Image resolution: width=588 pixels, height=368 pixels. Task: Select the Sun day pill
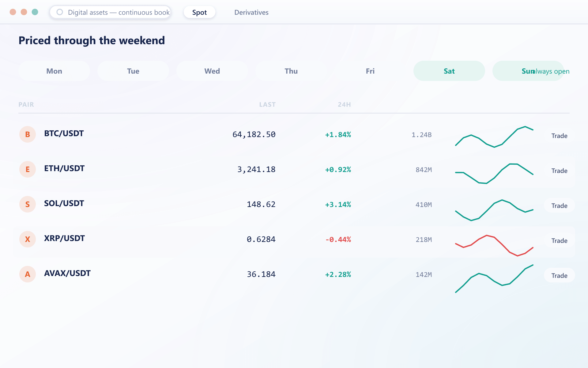pyautogui.click(x=528, y=71)
